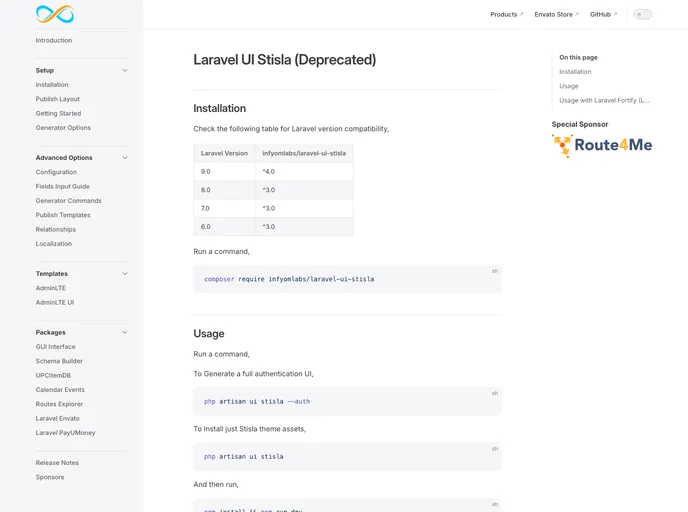
Task: Click the Laravel UI Stisla (Deprecated) title
Action: 285,60
